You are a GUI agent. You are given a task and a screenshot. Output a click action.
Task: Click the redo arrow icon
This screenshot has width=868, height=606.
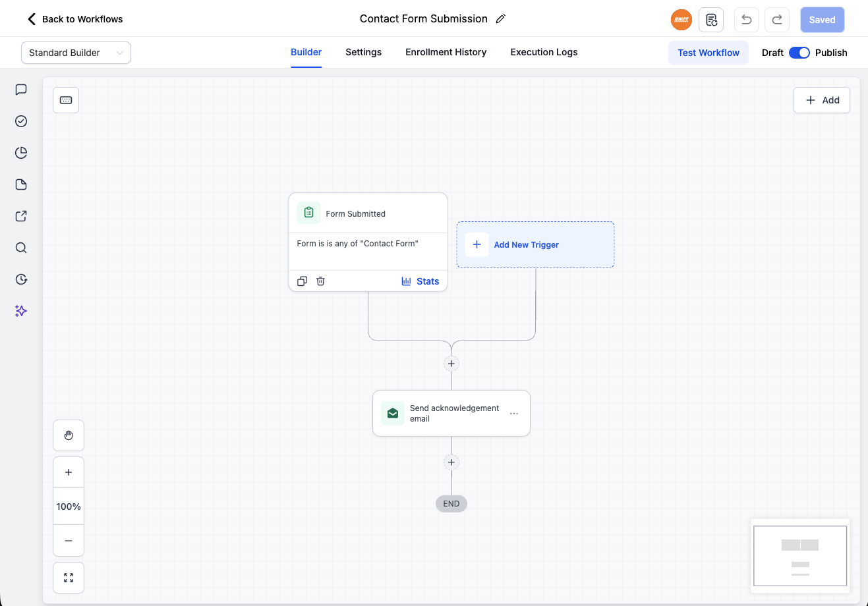pos(777,20)
